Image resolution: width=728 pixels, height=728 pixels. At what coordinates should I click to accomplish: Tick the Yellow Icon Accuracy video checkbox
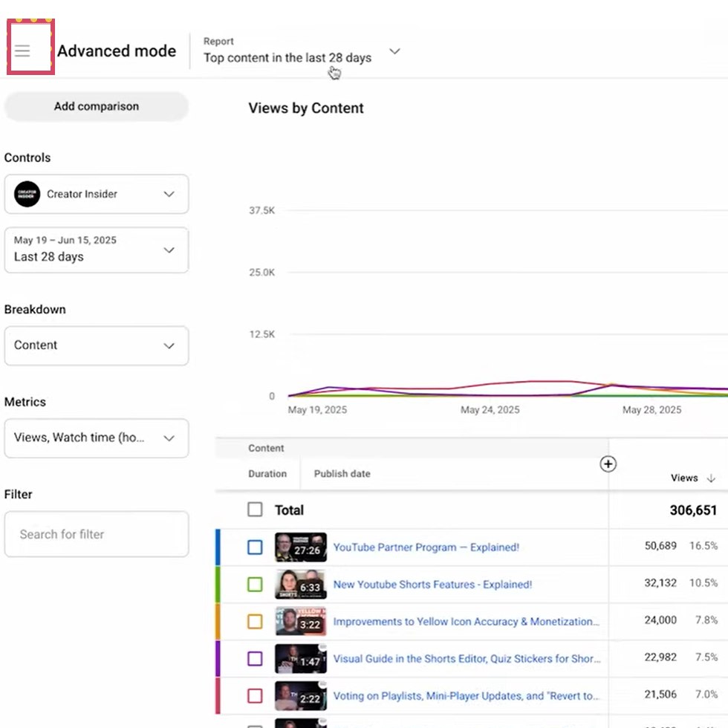(255, 621)
